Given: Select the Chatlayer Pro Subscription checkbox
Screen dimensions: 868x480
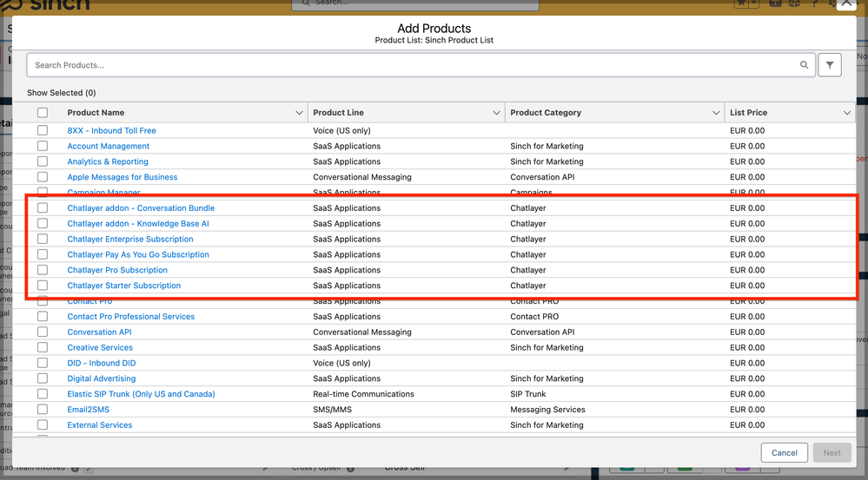Looking at the screenshot, I should point(43,270).
